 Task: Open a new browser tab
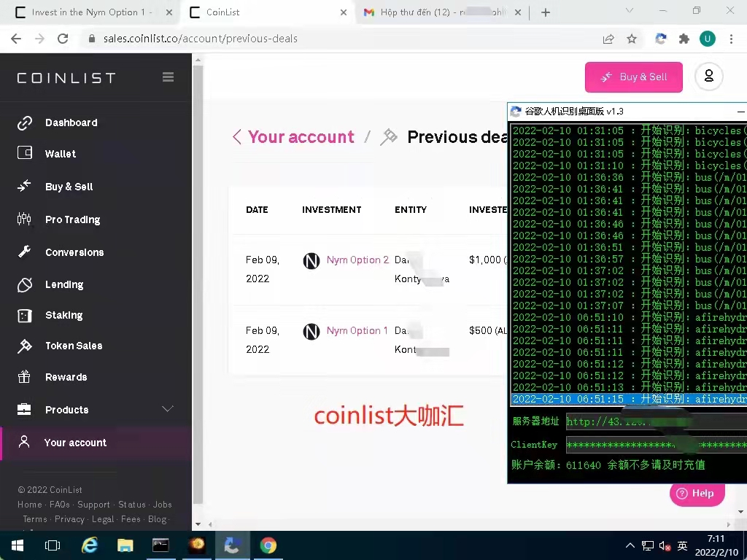coord(546,13)
